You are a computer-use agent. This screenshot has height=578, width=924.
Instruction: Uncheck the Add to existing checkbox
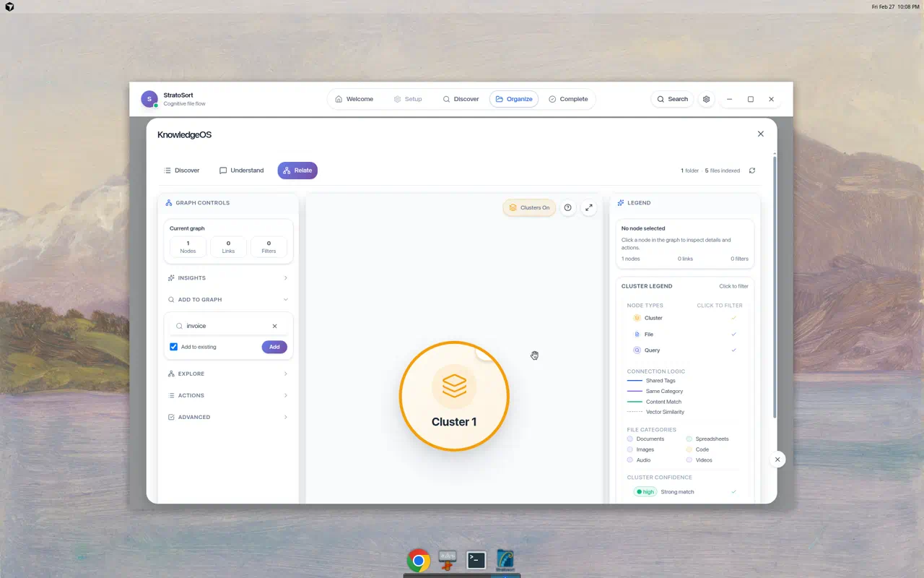[174, 347]
